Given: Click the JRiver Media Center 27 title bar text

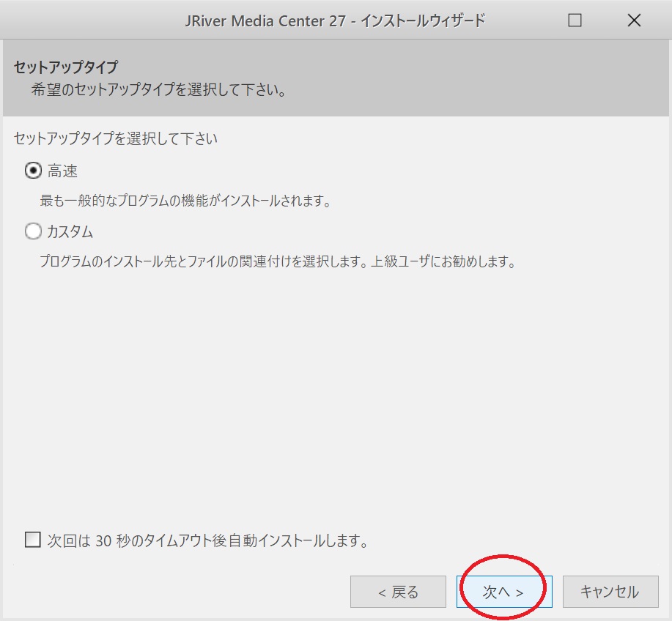Looking at the screenshot, I should 335,21.
